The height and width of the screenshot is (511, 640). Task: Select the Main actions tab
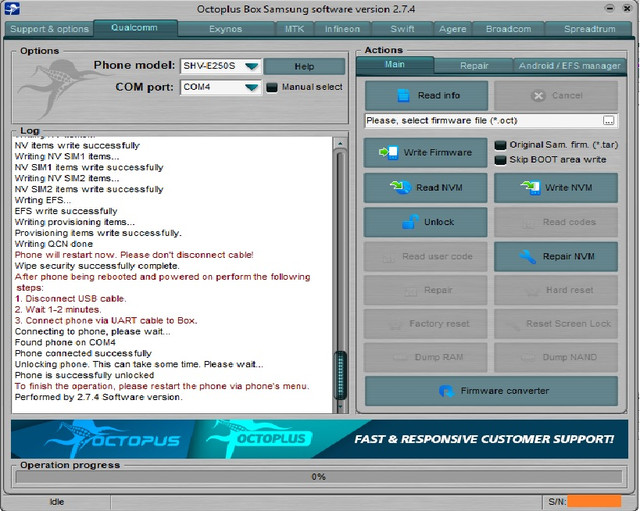point(395,65)
